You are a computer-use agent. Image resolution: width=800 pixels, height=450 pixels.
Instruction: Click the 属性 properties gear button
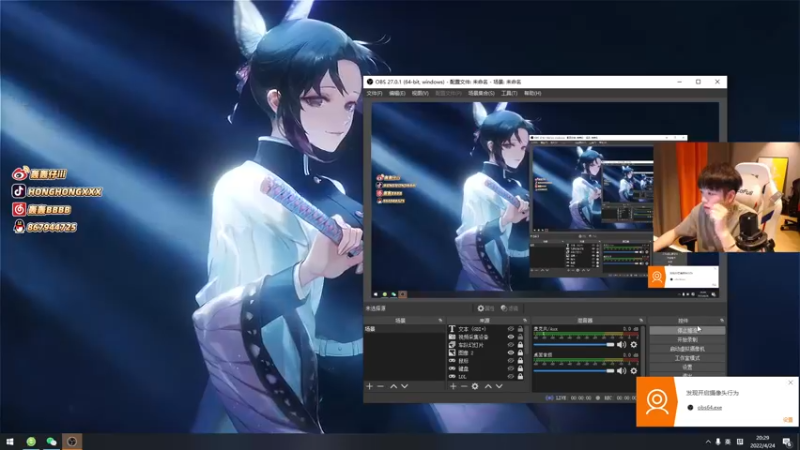[x=486, y=308]
